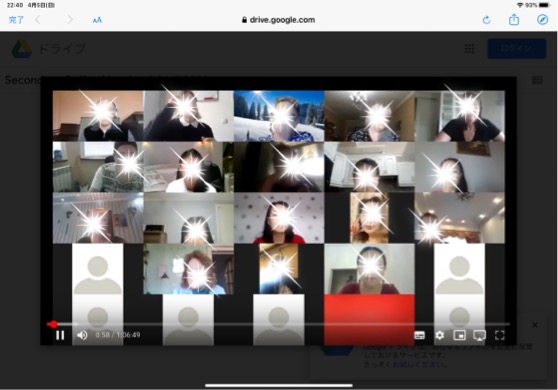Image resolution: width=558 pixels, height=390 pixels.
Task: Click the blue ログイン login button
Action: pyautogui.click(x=516, y=48)
